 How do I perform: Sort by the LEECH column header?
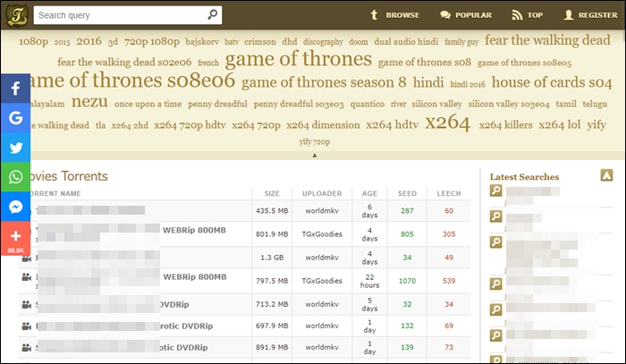tap(449, 193)
